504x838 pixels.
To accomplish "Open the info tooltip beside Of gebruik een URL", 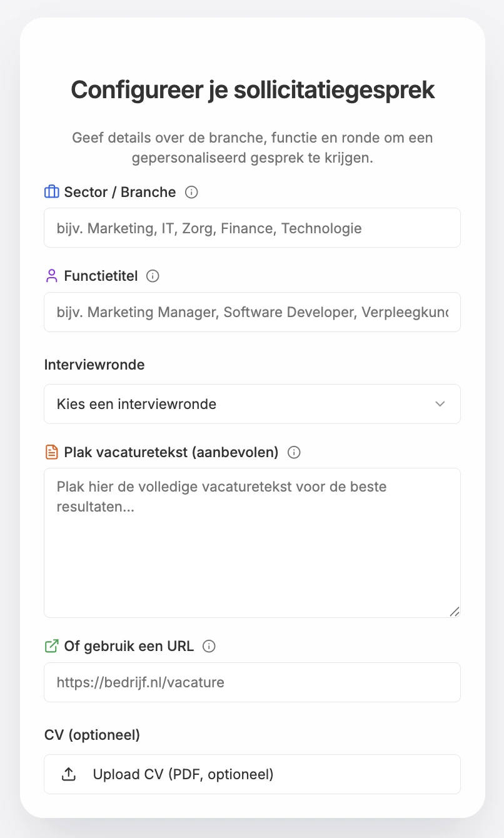I will [210, 646].
